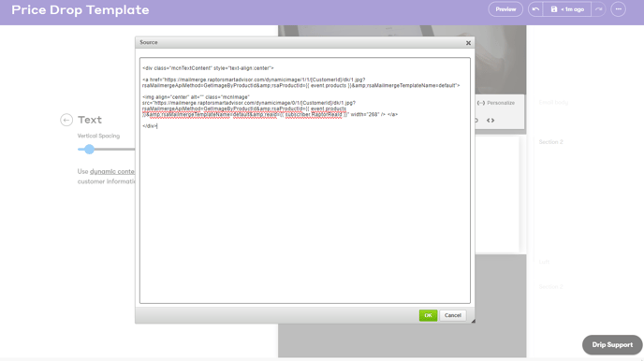Open the dynamic content link

(112, 171)
